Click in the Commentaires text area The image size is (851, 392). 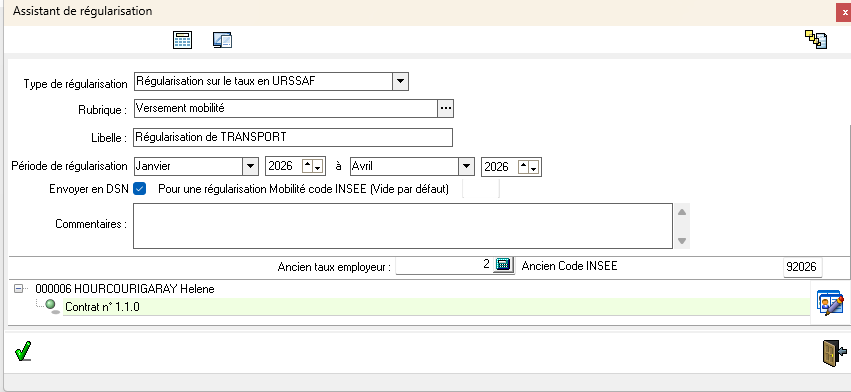click(x=403, y=226)
